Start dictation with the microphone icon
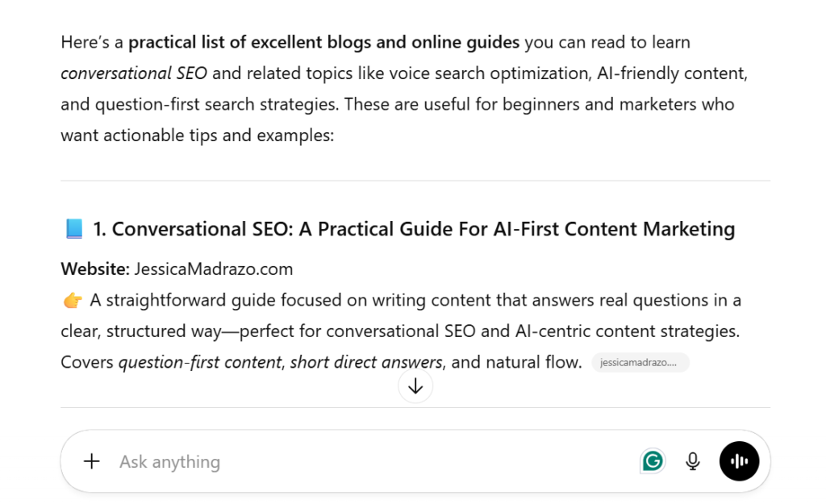This screenshot has height=504, width=826. (693, 461)
